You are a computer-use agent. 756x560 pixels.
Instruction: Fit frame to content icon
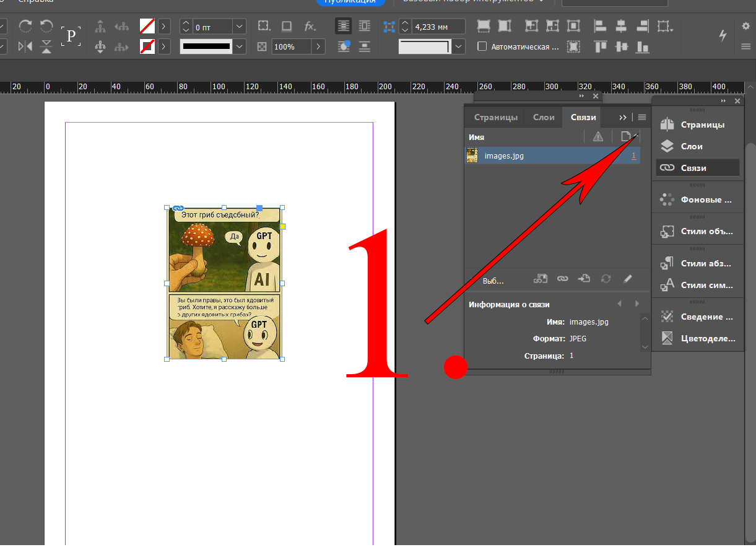552,26
